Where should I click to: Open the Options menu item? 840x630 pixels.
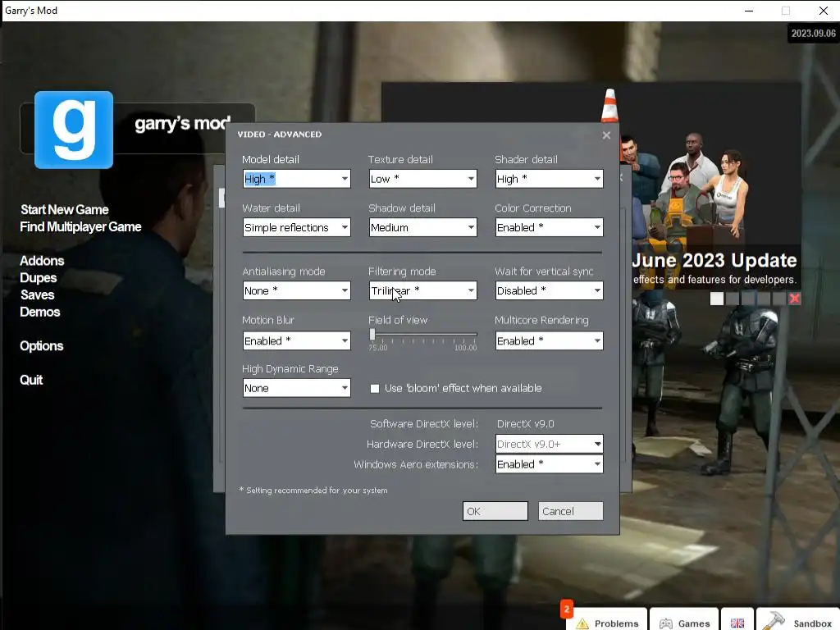41,346
